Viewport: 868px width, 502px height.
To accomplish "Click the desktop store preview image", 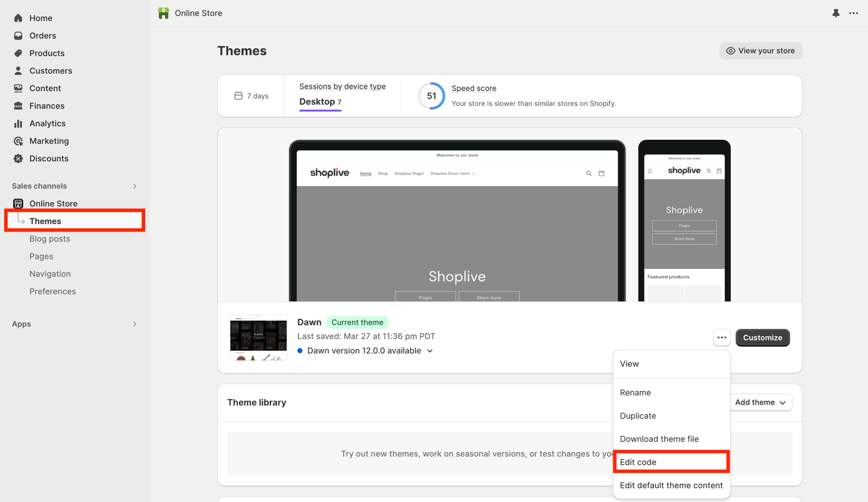I will tap(457, 221).
